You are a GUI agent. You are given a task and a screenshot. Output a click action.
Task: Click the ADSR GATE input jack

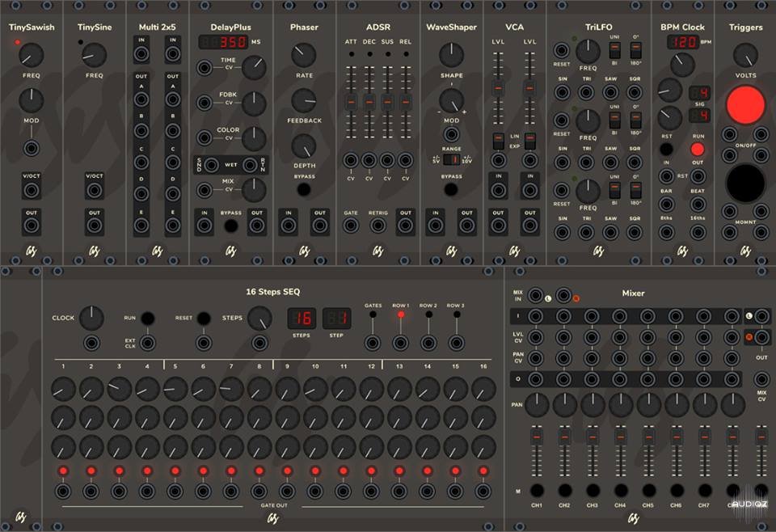point(351,226)
